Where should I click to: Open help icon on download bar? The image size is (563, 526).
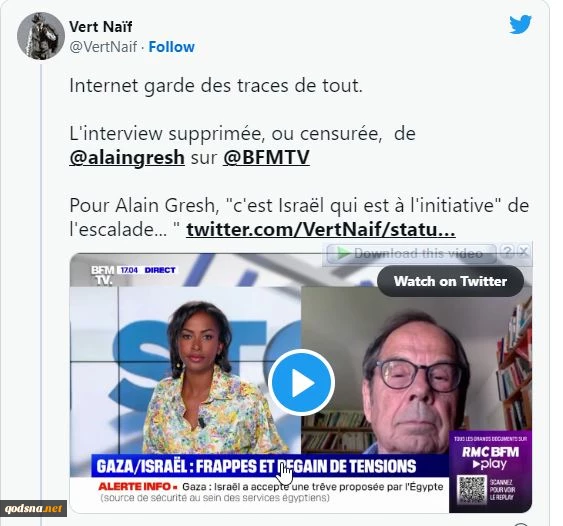507,251
